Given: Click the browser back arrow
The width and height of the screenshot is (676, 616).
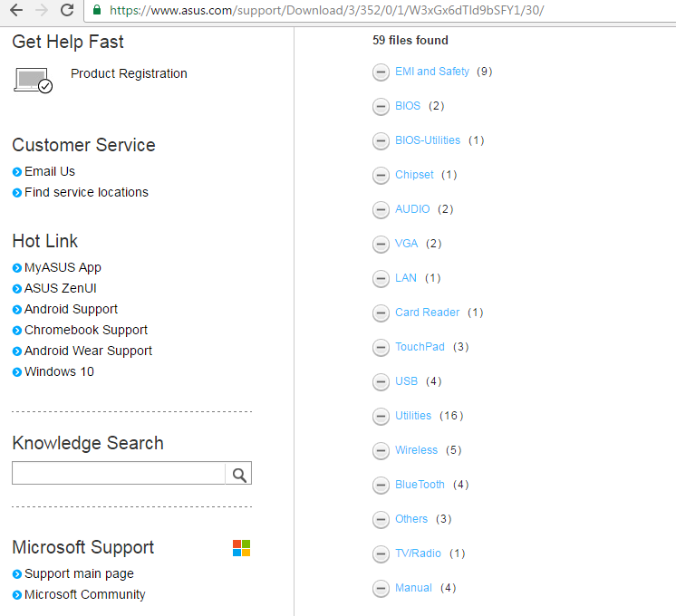Looking at the screenshot, I should [16, 11].
